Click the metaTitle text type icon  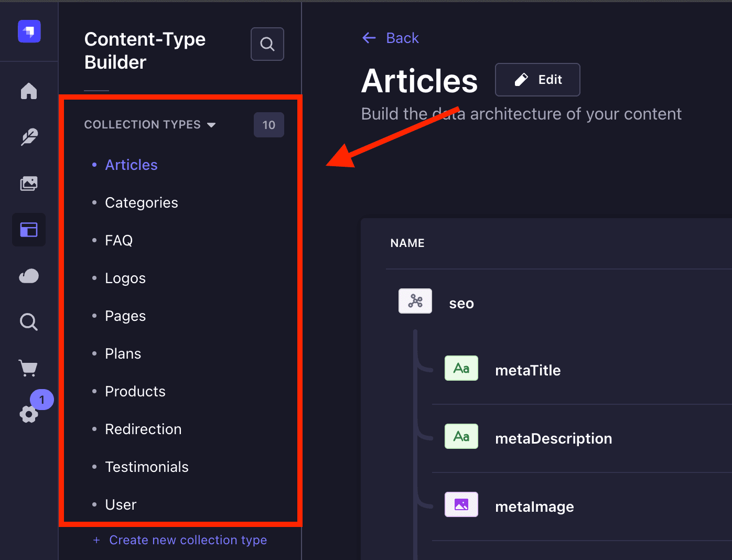461,368
